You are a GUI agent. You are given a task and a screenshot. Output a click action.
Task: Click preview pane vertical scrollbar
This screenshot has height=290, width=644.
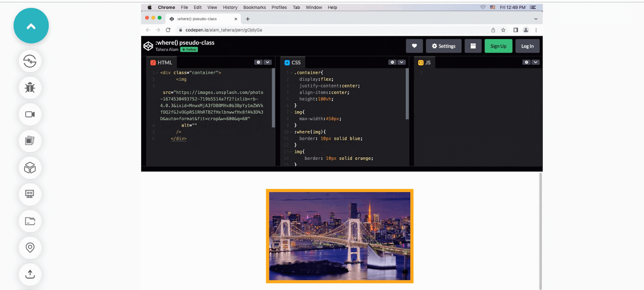pos(541,231)
